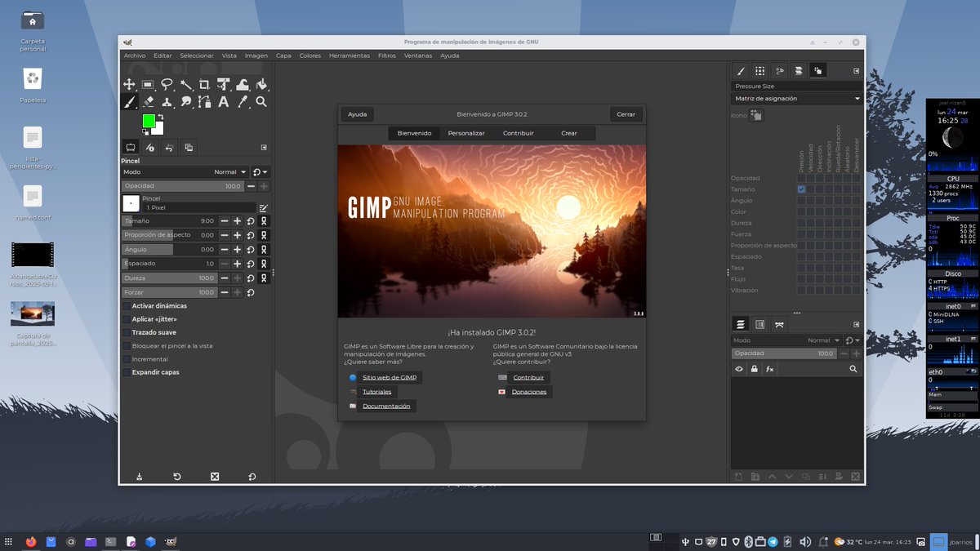Click the brush name field '1. Pixel'
Screen dimensions: 980x551
tap(199, 208)
